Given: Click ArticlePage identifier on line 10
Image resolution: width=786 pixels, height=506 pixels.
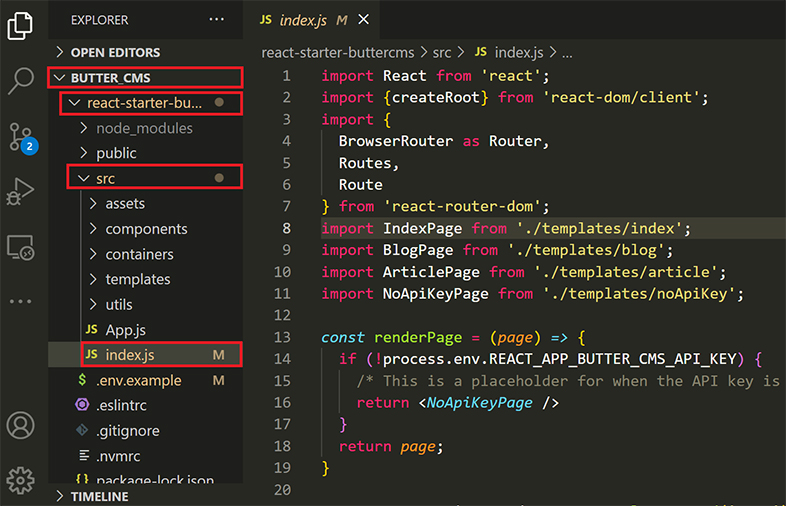Looking at the screenshot, I should pyautogui.click(x=431, y=272).
